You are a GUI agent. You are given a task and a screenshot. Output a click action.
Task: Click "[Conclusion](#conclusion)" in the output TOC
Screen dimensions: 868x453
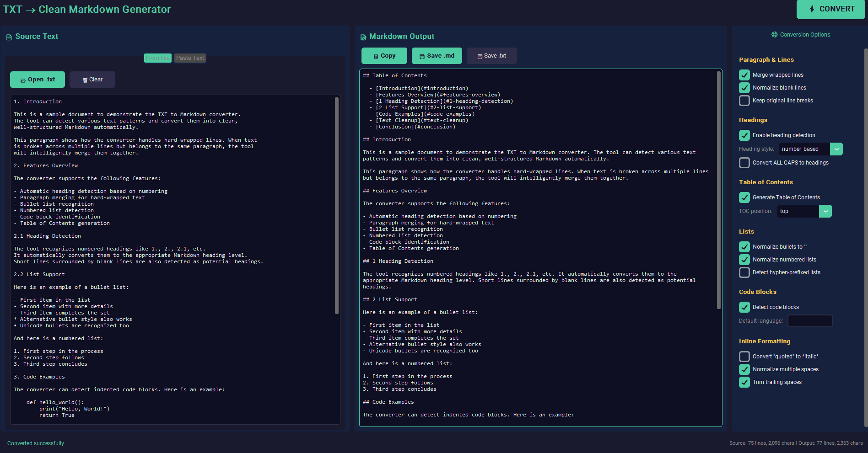tap(415, 127)
